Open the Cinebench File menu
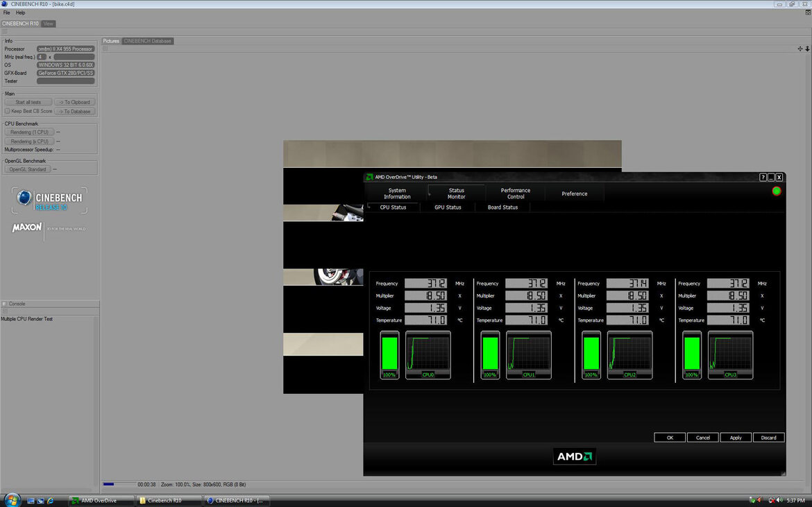The width and height of the screenshot is (812, 507). coord(7,13)
